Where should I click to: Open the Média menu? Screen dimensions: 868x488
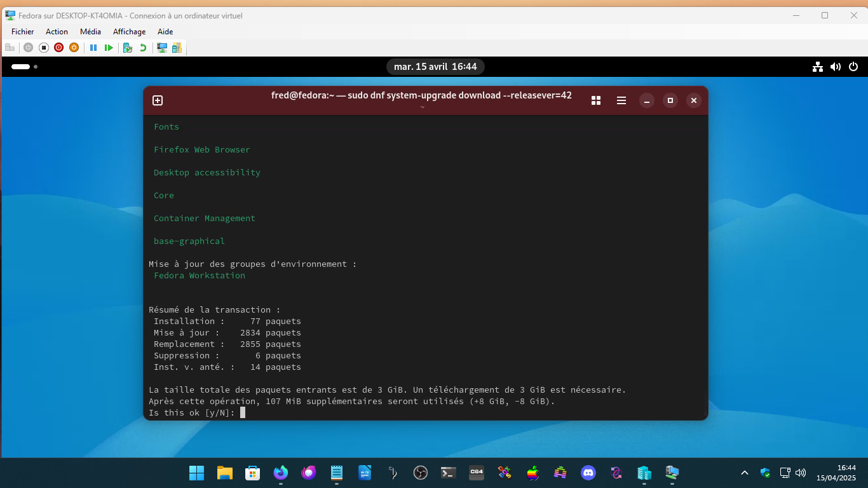pos(90,32)
